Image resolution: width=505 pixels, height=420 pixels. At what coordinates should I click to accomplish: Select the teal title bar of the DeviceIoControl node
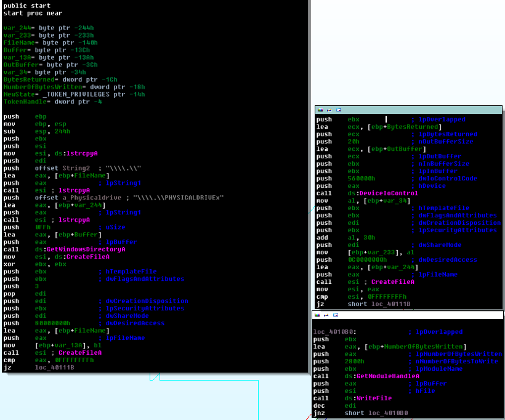tap(408, 110)
